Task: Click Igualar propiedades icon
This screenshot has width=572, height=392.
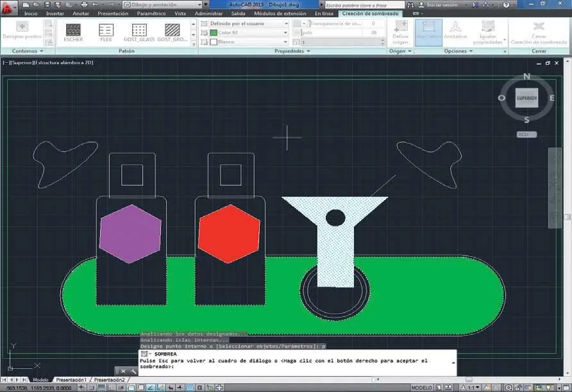Action: coord(487,30)
